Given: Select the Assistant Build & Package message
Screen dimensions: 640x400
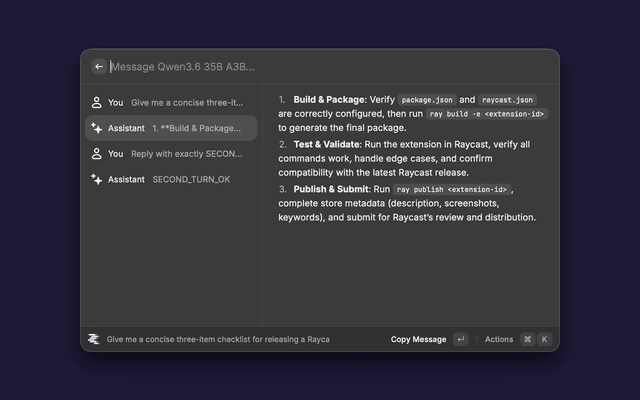Looking at the screenshot, I should (171, 128).
